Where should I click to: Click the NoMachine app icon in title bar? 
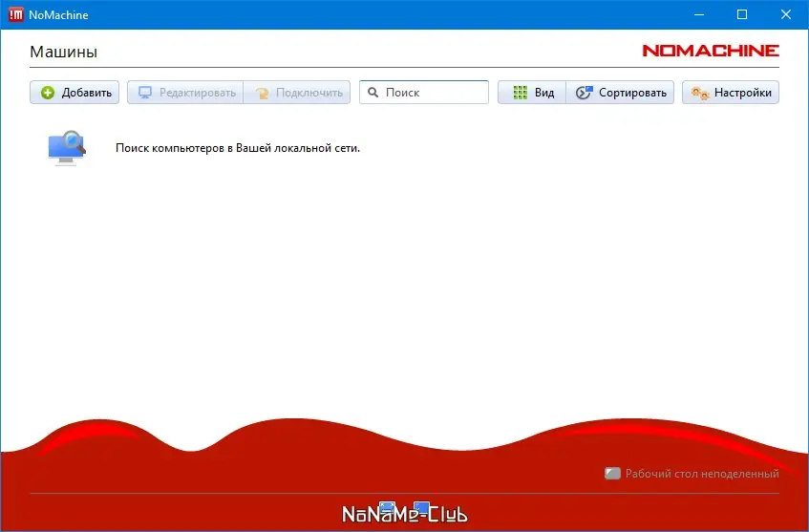[x=16, y=14]
